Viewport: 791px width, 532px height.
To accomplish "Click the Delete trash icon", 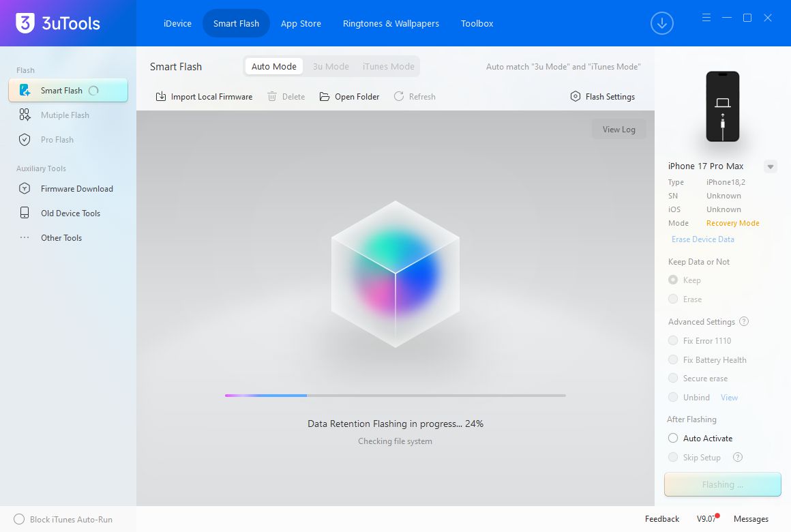I will point(272,96).
